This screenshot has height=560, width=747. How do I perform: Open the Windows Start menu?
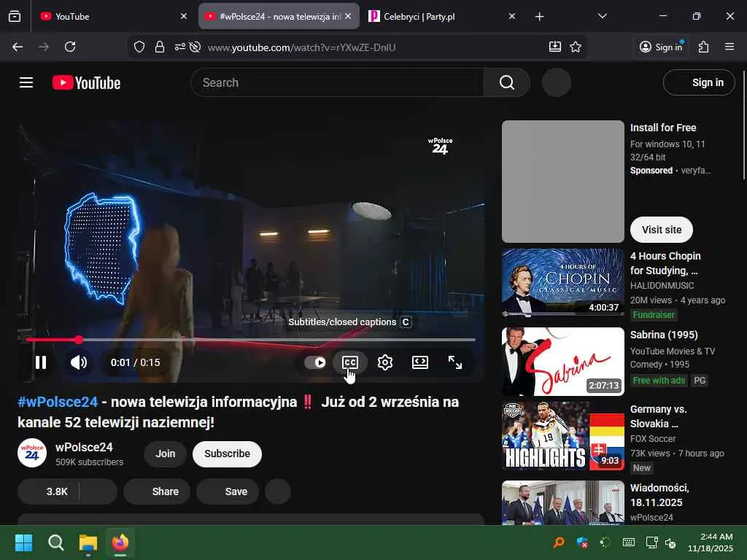(24, 542)
